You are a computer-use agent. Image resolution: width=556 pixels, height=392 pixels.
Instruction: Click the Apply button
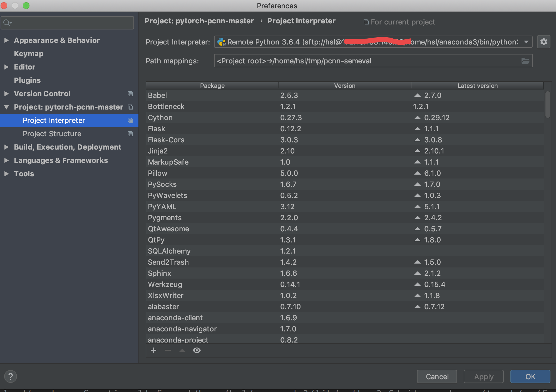tap(484, 376)
